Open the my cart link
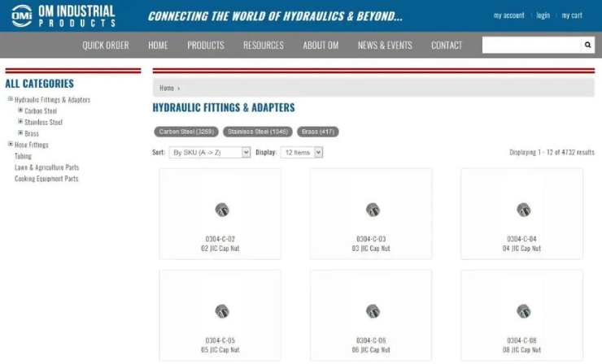Screen dimensions: 602x364 (571, 15)
